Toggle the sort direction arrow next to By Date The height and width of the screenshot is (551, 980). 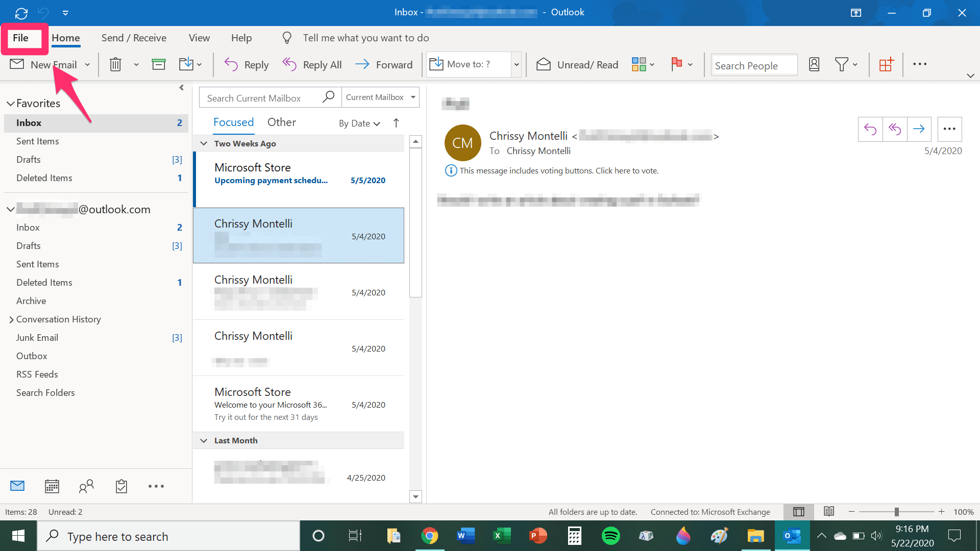click(396, 123)
